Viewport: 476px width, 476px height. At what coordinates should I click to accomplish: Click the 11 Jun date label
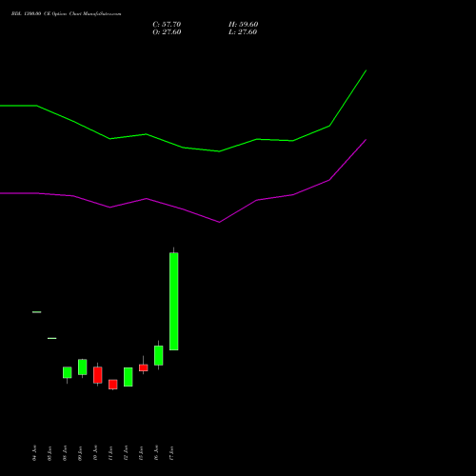point(110,453)
